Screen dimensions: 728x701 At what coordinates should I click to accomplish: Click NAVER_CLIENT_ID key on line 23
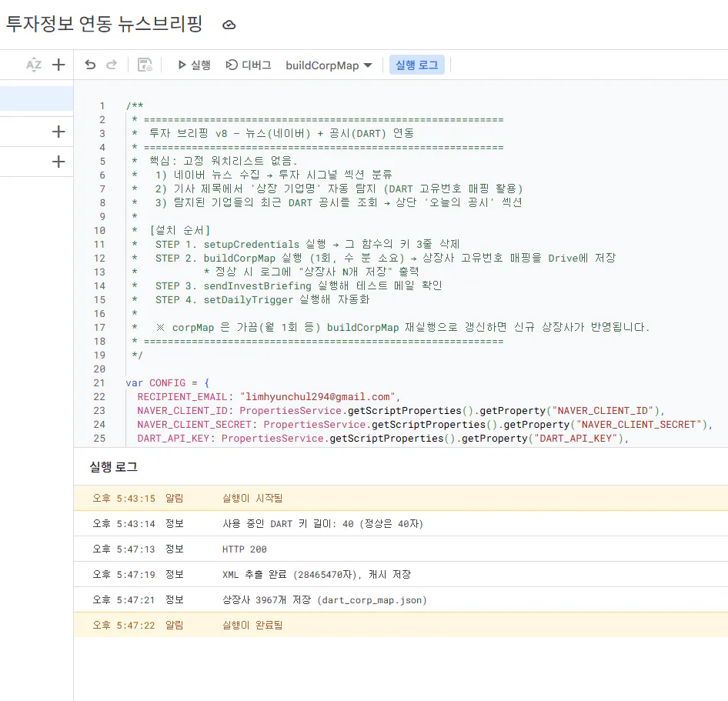182,411
